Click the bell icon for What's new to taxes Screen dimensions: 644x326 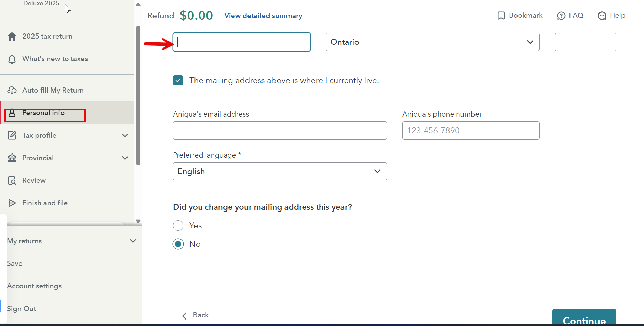tap(12, 59)
